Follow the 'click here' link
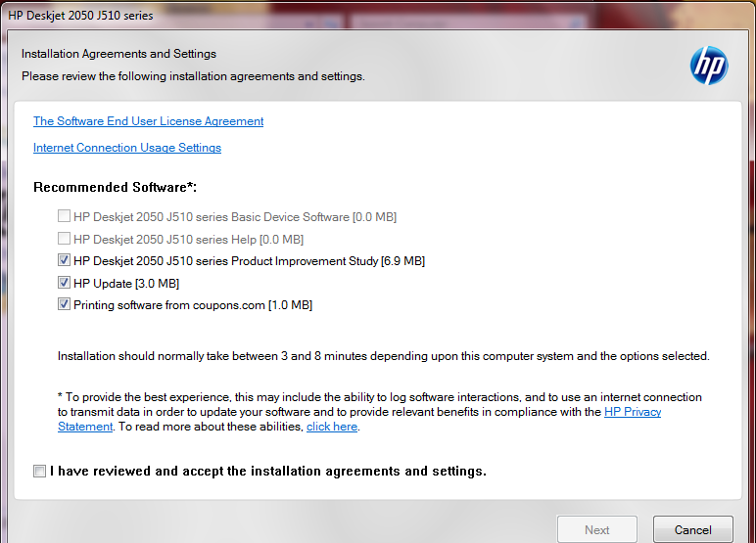The height and width of the screenshot is (543, 756). coord(332,427)
